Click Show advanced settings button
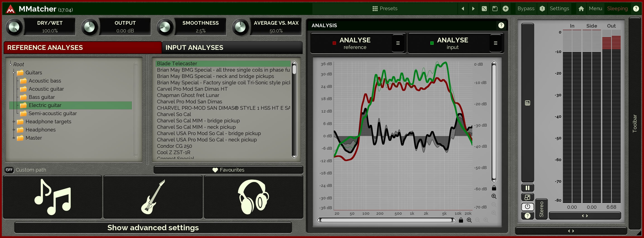The width and height of the screenshot is (644, 238). click(x=153, y=228)
